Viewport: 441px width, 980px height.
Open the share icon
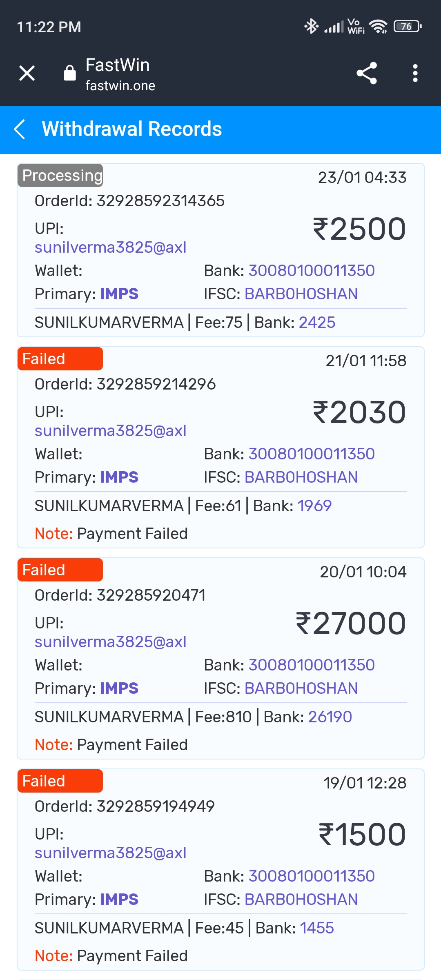click(367, 73)
